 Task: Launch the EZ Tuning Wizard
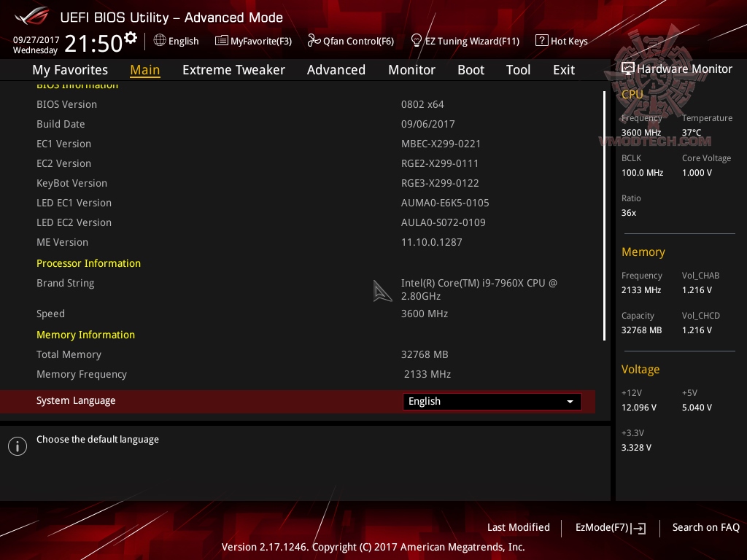point(416,41)
